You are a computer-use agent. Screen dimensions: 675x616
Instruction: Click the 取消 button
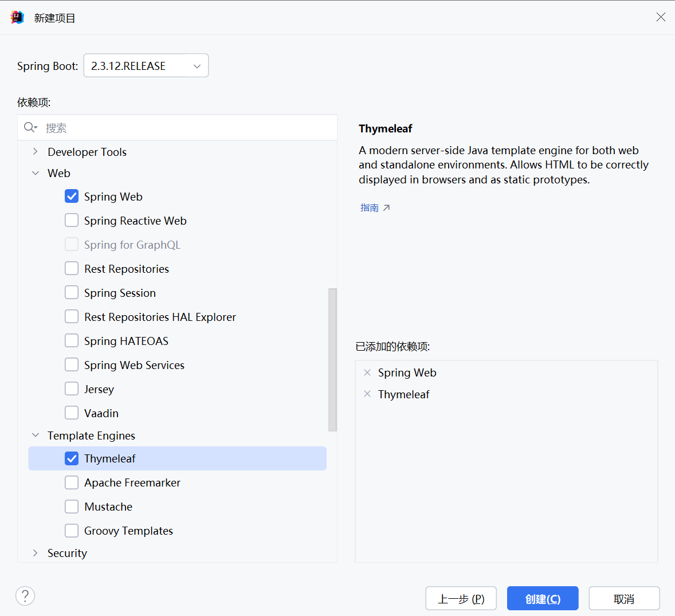(624, 598)
